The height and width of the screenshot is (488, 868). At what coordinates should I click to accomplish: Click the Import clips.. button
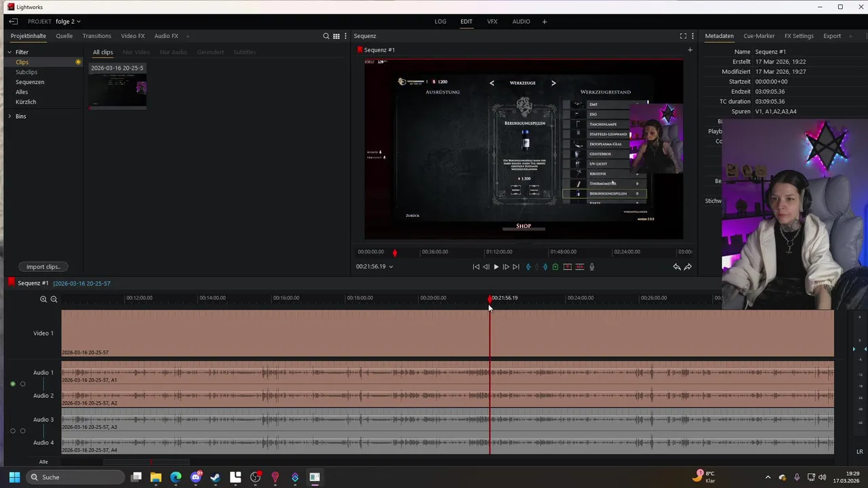pyautogui.click(x=43, y=266)
